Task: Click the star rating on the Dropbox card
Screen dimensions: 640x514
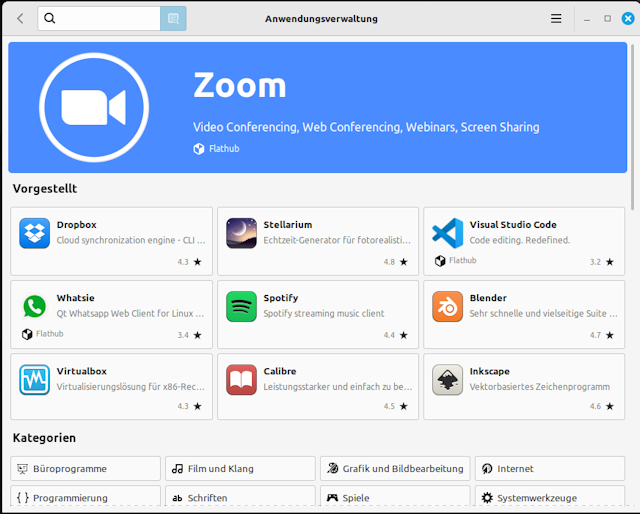Action: (198, 262)
